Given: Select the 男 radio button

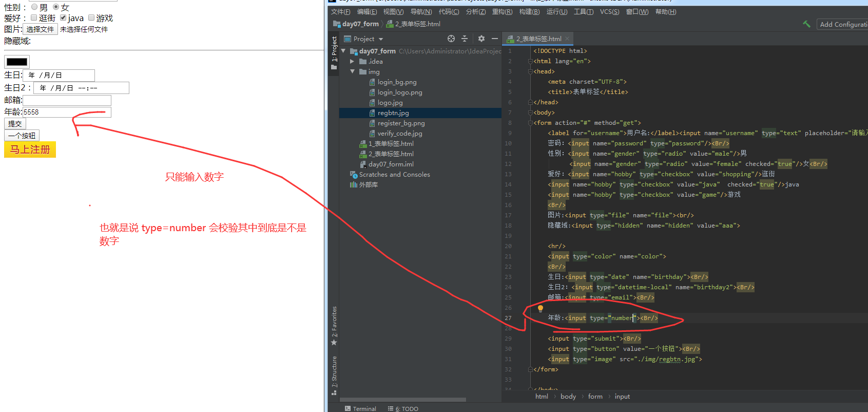Looking at the screenshot, I should (x=34, y=7).
